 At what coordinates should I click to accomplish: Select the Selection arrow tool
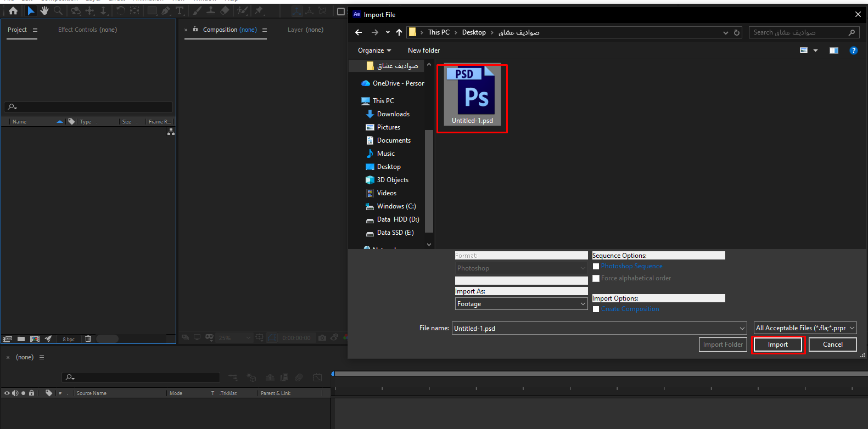[31, 10]
